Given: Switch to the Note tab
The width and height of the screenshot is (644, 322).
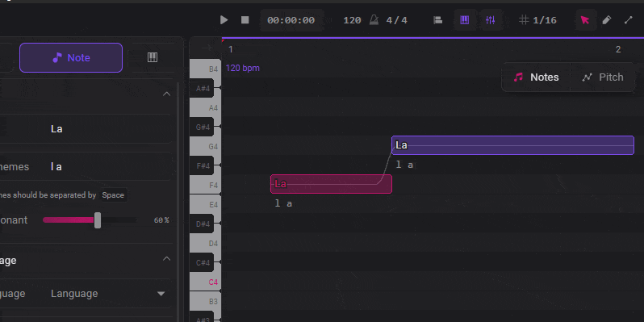Looking at the screenshot, I should pos(71,57).
